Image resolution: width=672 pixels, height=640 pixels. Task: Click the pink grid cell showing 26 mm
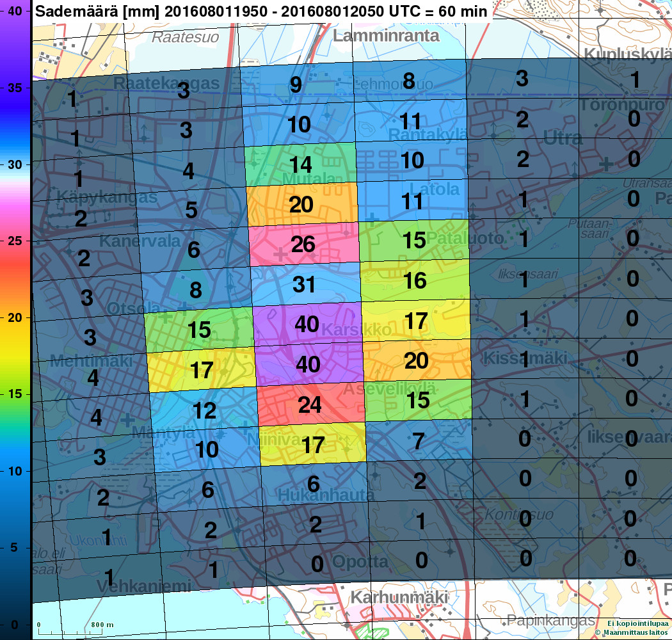[303, 244]
